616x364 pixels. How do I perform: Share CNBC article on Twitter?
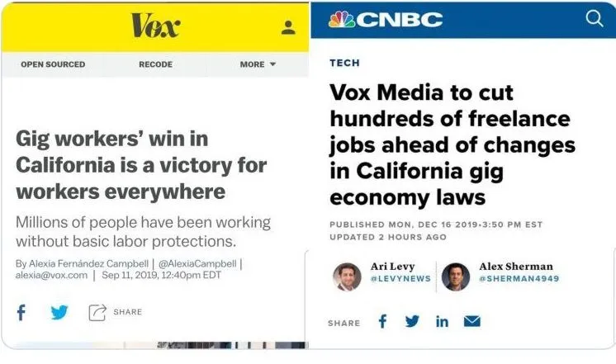tap(412, 322)
